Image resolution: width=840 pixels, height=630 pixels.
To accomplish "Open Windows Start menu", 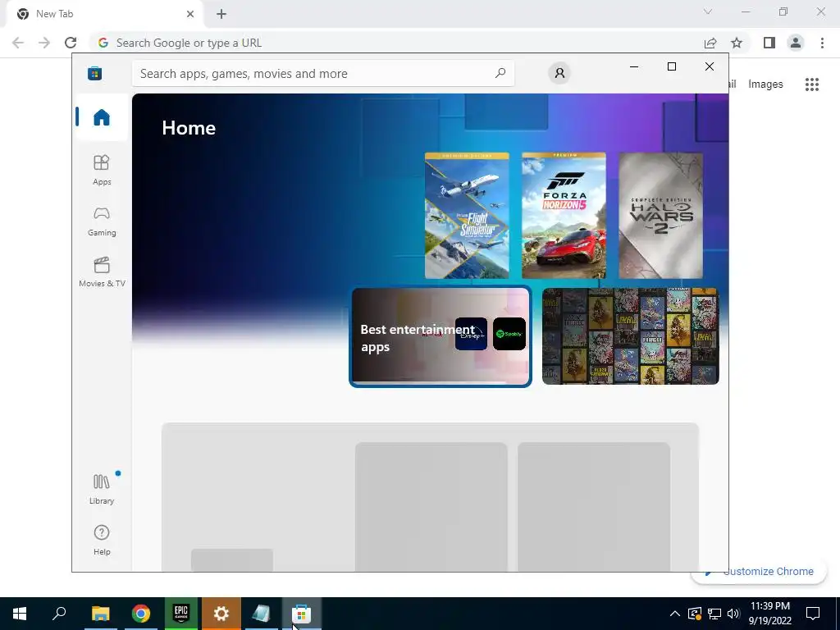I will [20, 614].
